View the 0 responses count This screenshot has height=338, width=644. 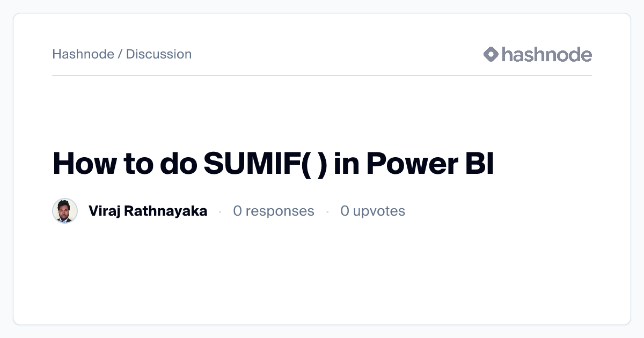(x=273, y=211)
